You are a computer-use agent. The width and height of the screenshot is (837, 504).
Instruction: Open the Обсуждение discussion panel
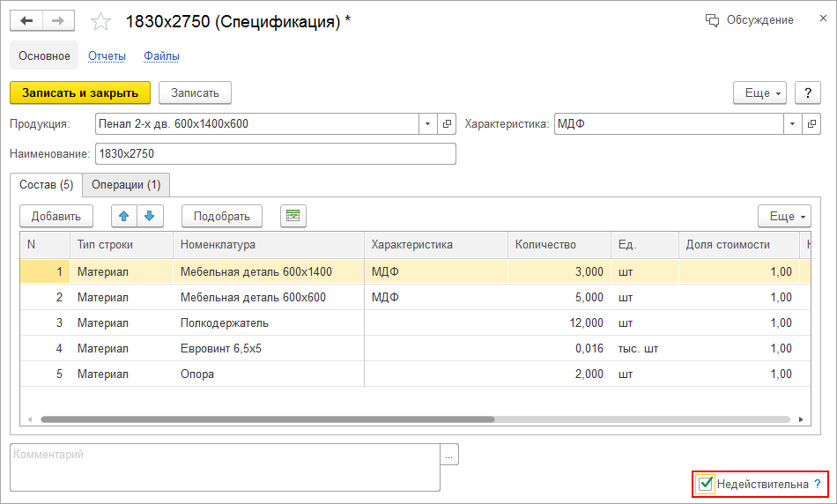click(x=750, y=20)
